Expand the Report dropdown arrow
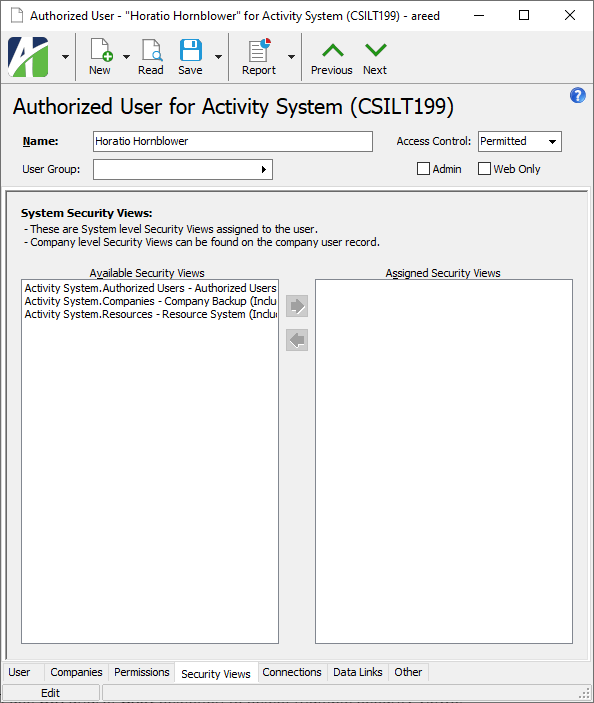Viewport: 594px width, 703px height. tap(291, 56)
